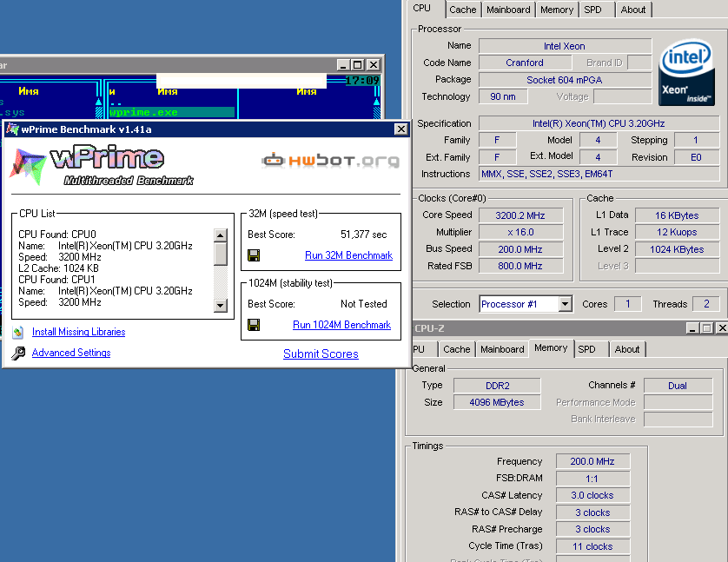
Task: Minimize the lower CPU-Z window
Action: 692,328
